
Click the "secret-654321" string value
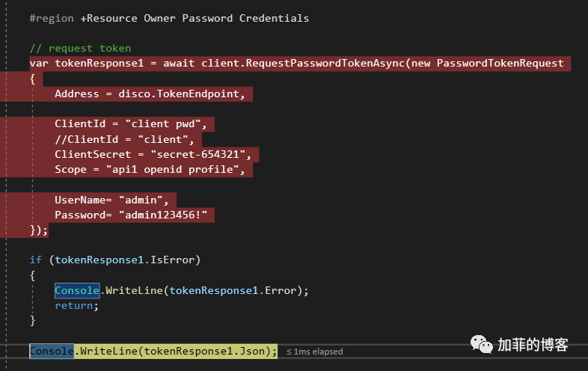pyautogui.click(x=198, y=154)
